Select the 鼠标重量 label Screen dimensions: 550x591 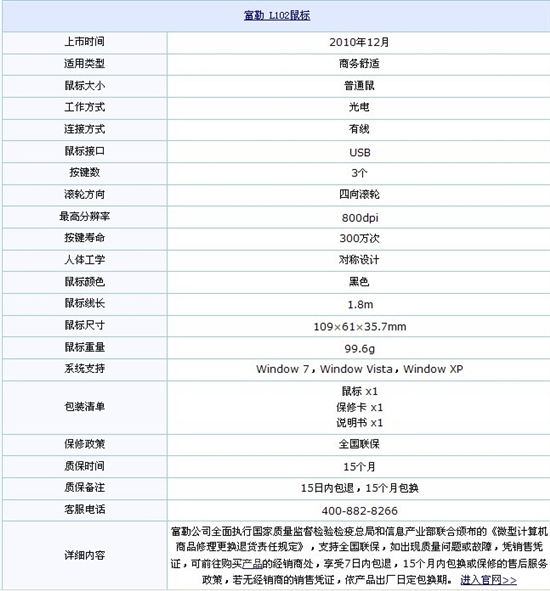[84, 347]
